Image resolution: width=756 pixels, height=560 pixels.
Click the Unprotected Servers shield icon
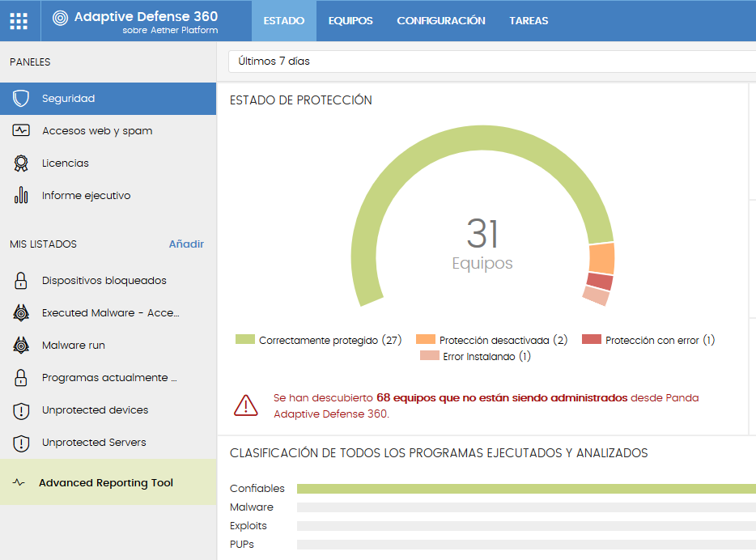click(x=21, y=443)
